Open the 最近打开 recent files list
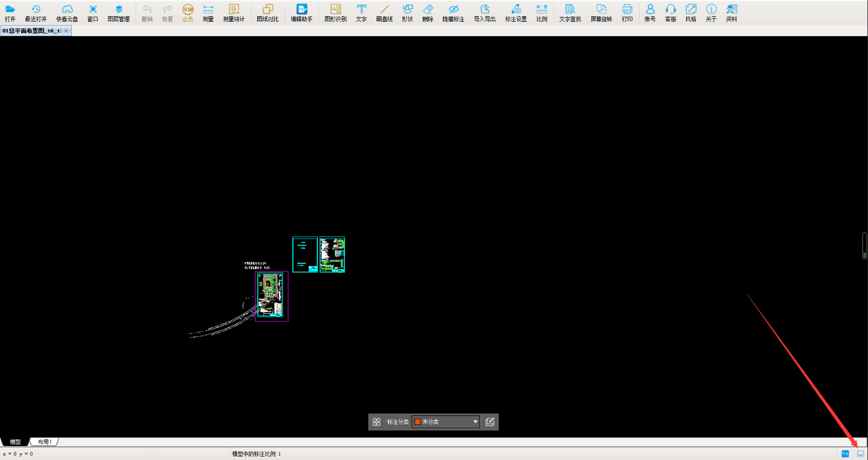Screen dimensions: 868x460 [36, 12]
